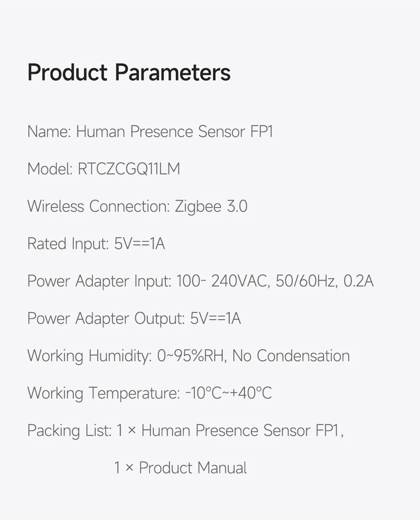
Task: Click the 0~95%RH humidity value
Action: [191, 356]
